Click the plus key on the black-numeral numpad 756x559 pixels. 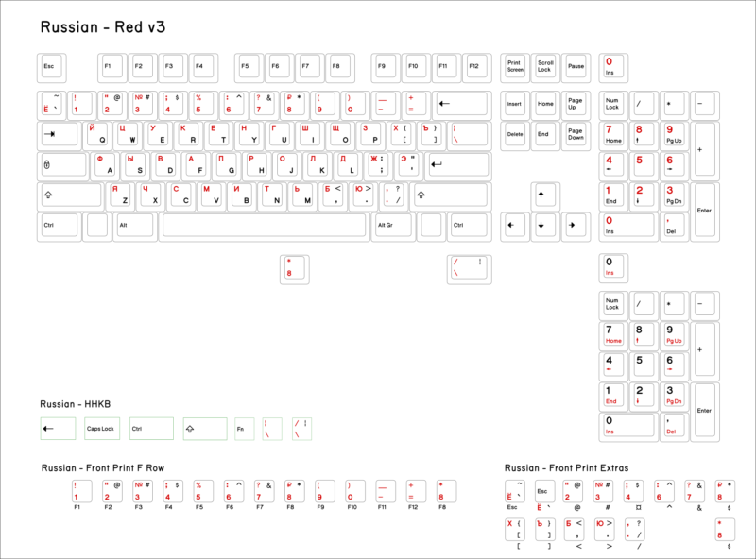tap(704, 351)
